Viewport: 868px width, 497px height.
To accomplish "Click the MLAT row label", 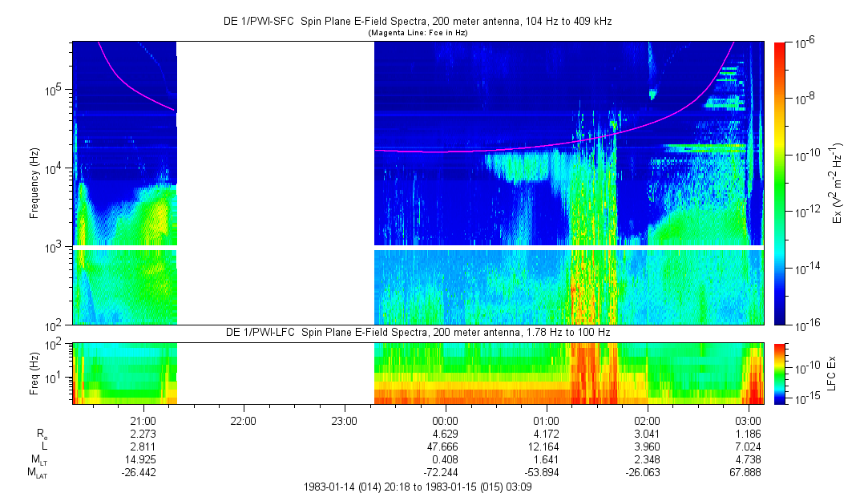I will pyautogui.click(x=38, y=473).
